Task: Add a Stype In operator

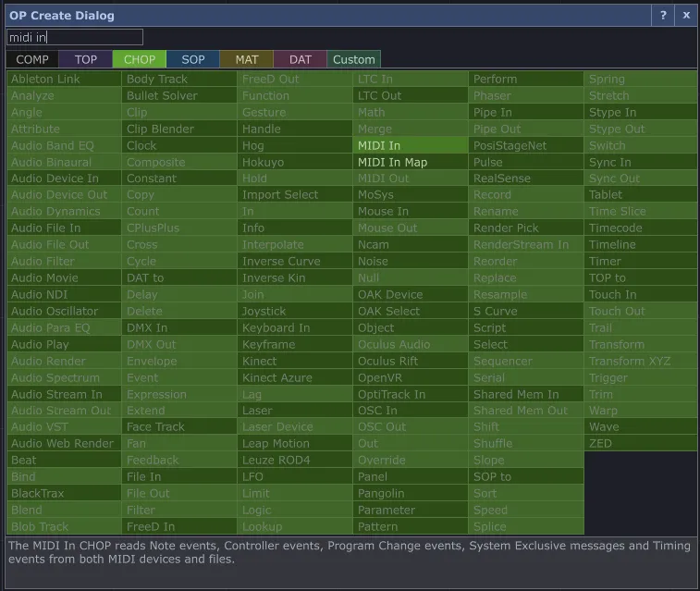Action: [641, 113]
